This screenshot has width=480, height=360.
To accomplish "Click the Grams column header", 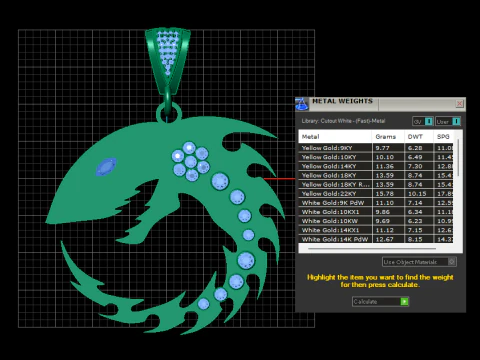I will point(388,137).
